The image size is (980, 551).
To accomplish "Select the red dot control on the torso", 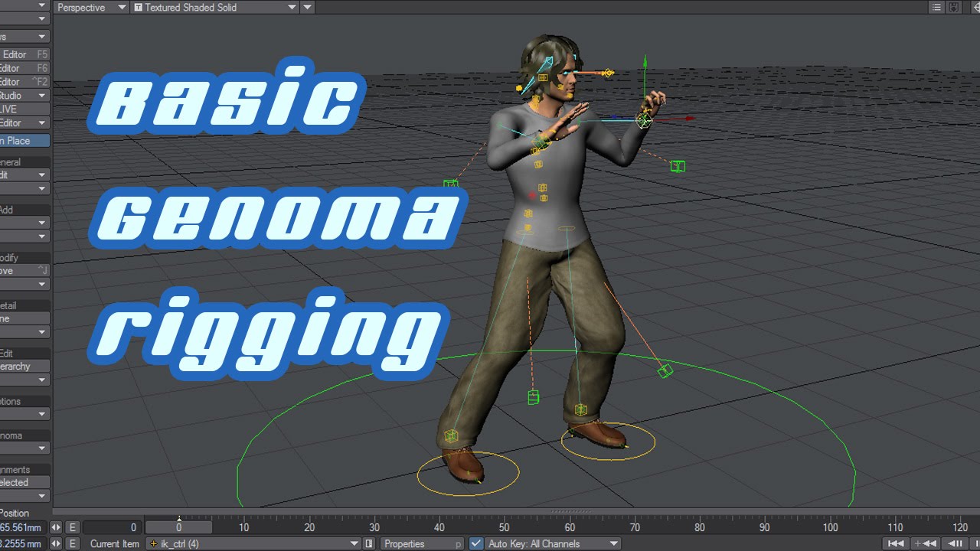I will (533, 196).
